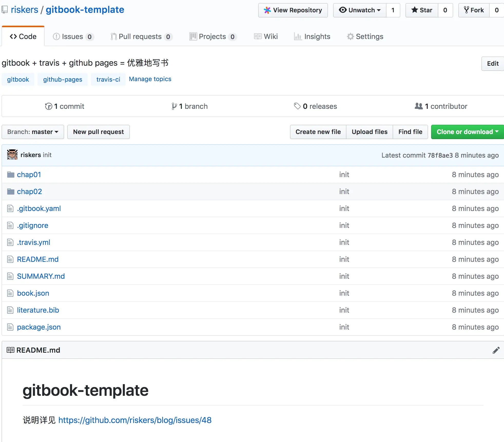Click the branch icon next to 1 branch
504x442 pixels.
174,106
